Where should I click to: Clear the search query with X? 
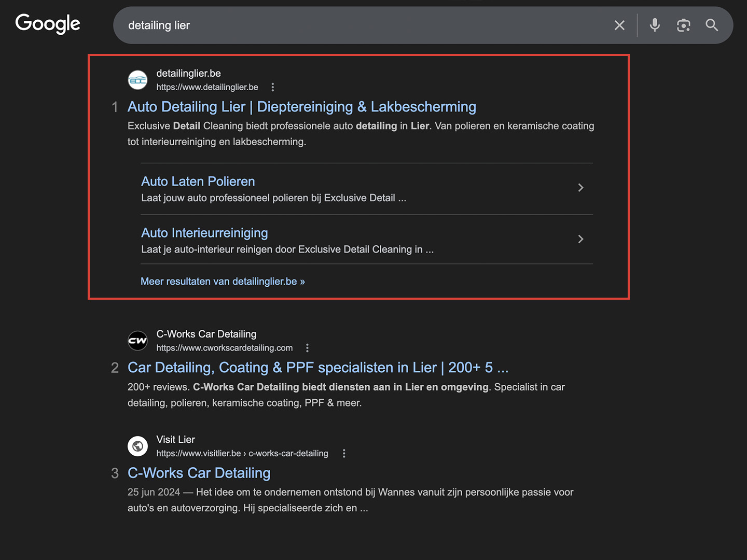point(619,25)
